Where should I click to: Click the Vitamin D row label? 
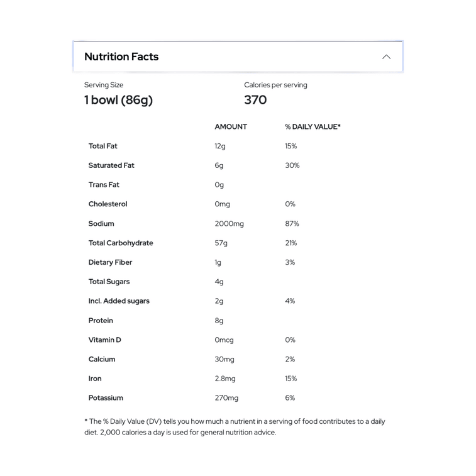[x=104, y=340]
